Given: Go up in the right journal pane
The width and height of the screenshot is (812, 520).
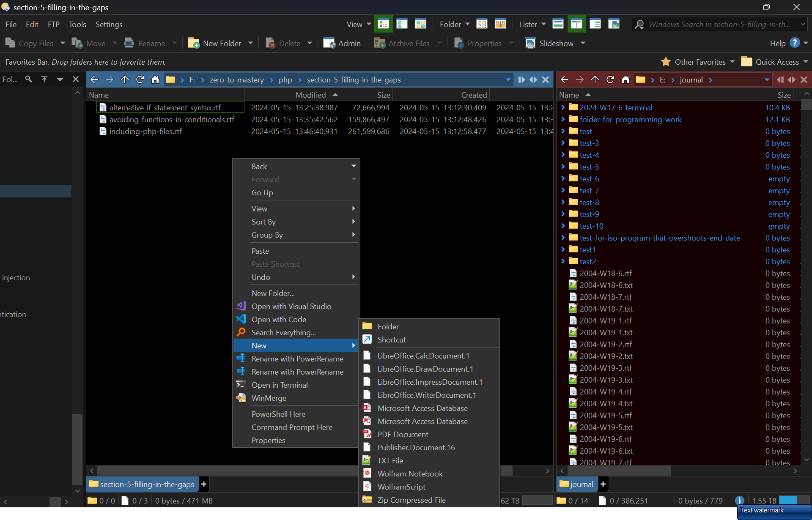Looking at the screenshot, I should click(595, 79).
